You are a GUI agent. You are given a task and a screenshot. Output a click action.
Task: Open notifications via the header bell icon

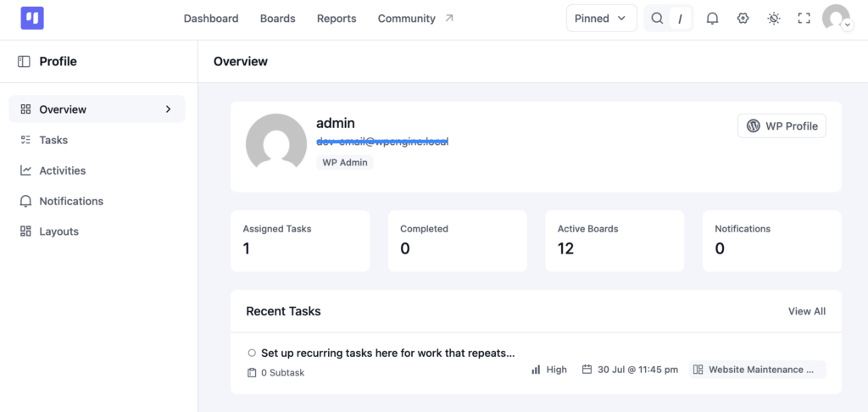click(712, 19)
